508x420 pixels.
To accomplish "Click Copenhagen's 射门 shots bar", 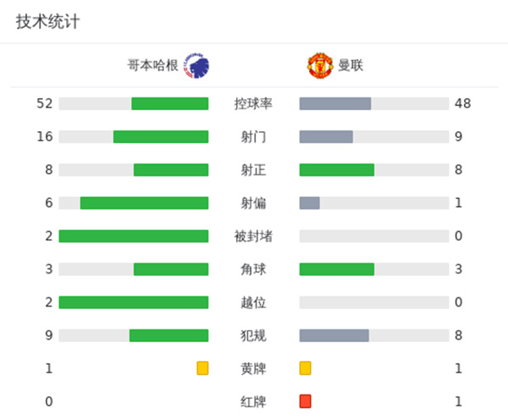I will (161, 137).
